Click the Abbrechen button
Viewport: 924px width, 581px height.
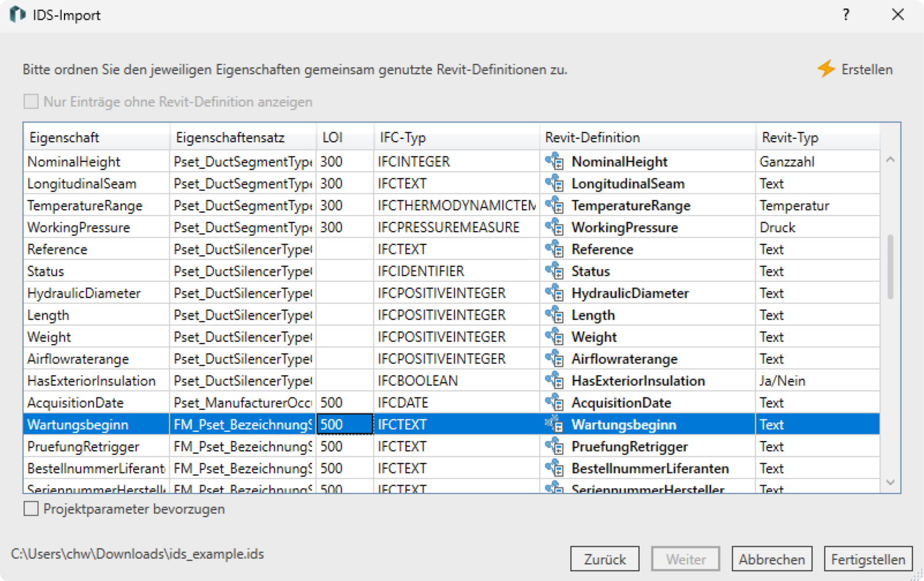pyautogui.click(x=772, y=559)
